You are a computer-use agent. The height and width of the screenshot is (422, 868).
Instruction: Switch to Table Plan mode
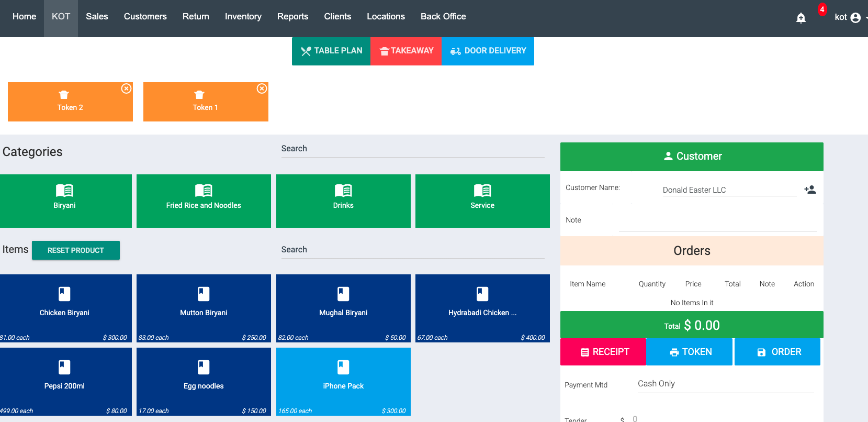point(331,51)
